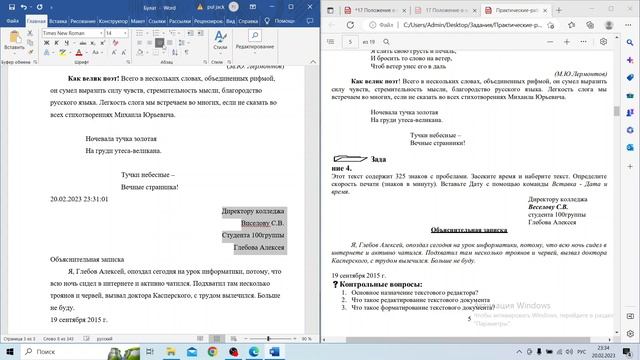The image size is (640, 360).
Task: Save the Word document with floppy icon
Action: (x=11, y=7)
